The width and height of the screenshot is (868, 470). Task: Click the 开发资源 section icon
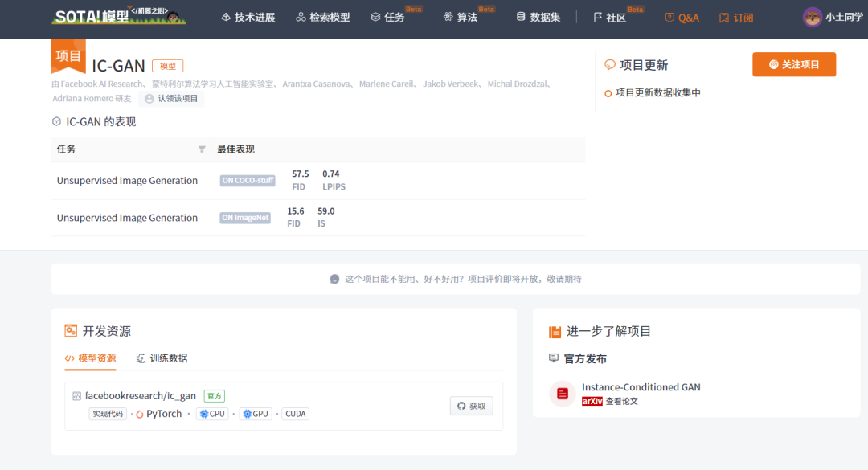click(71, 331)
